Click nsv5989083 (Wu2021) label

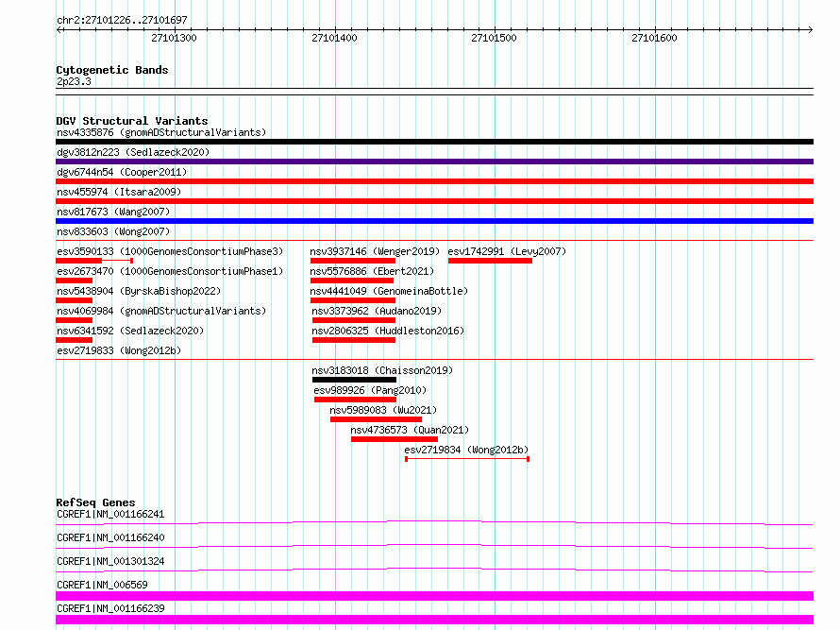(383, 410)
